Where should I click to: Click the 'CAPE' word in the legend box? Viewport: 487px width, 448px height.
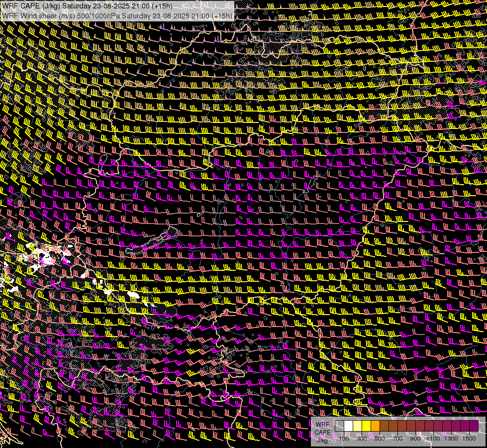click(322, 432)
